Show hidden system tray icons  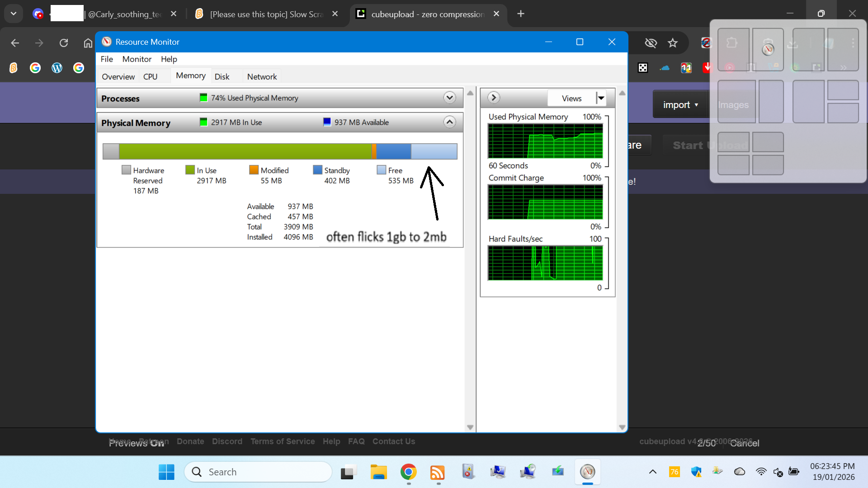pos(652,472)
